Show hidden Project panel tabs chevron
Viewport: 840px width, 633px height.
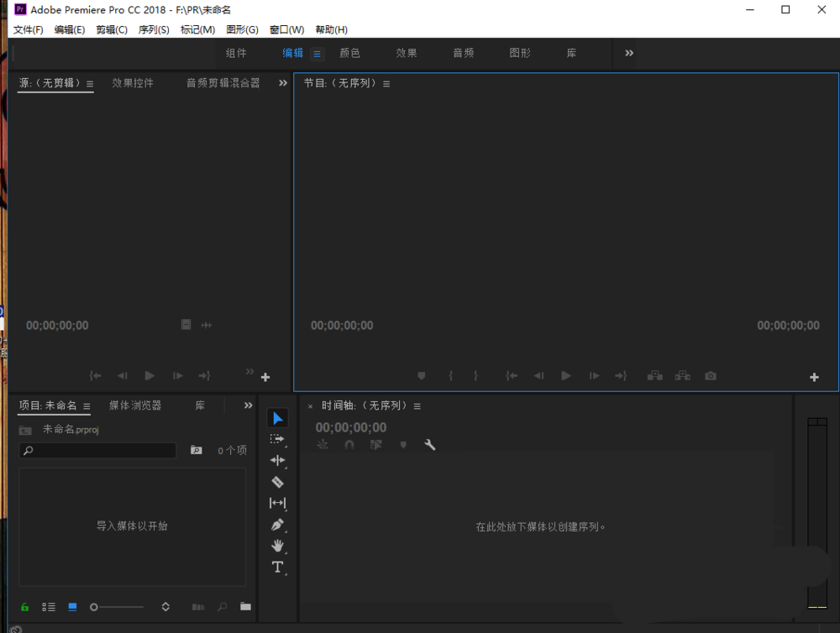(x=248, y=405)
